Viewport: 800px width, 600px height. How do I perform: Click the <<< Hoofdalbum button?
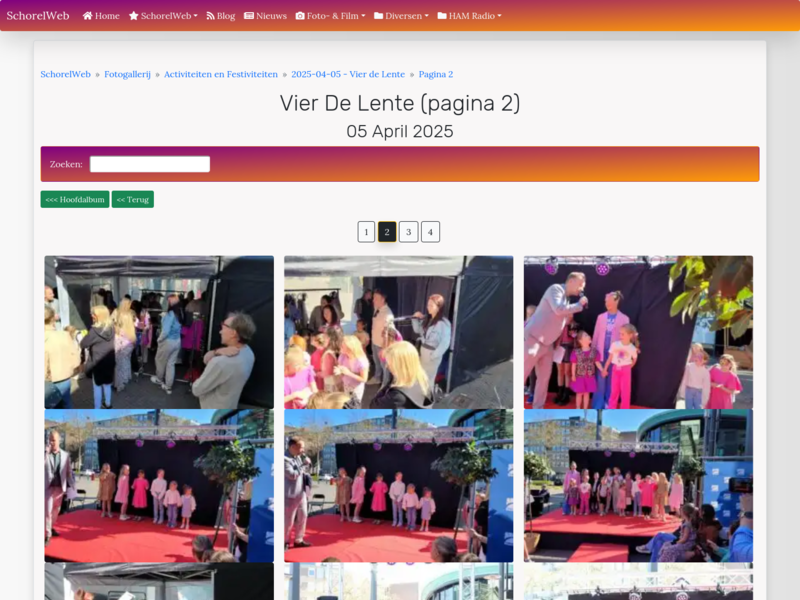click(x=75, y=199)
